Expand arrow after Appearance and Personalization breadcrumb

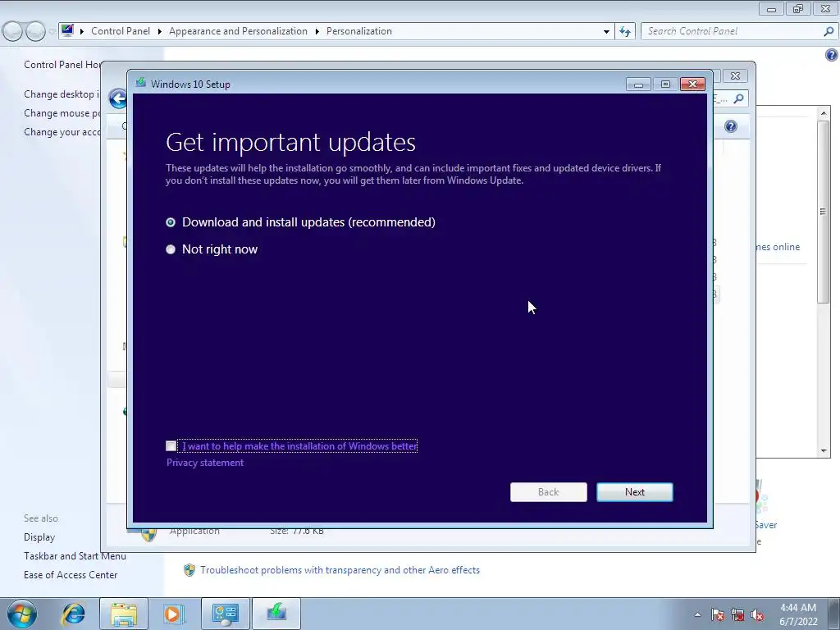(317, 32)
